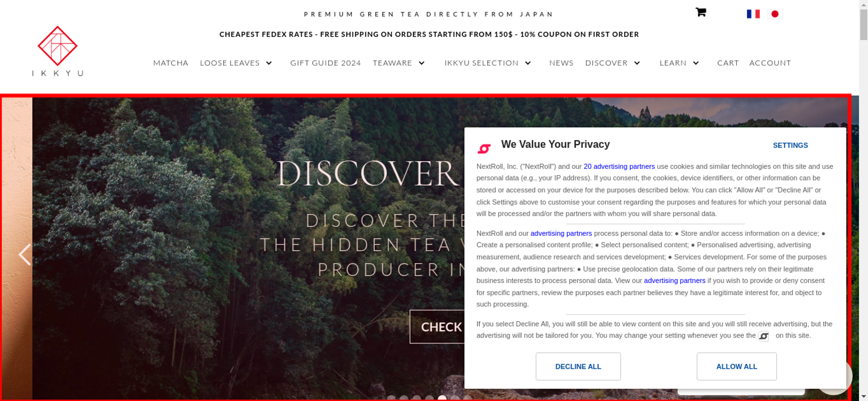The height and width of the screenshot is (401, 868).
Task: Expand the Teaware dropdown menu
Action: click(421, 63)
